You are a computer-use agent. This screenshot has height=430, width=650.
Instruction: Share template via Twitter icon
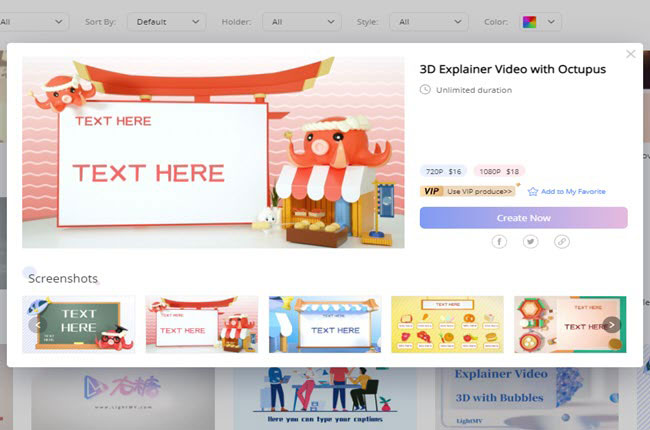530,241
